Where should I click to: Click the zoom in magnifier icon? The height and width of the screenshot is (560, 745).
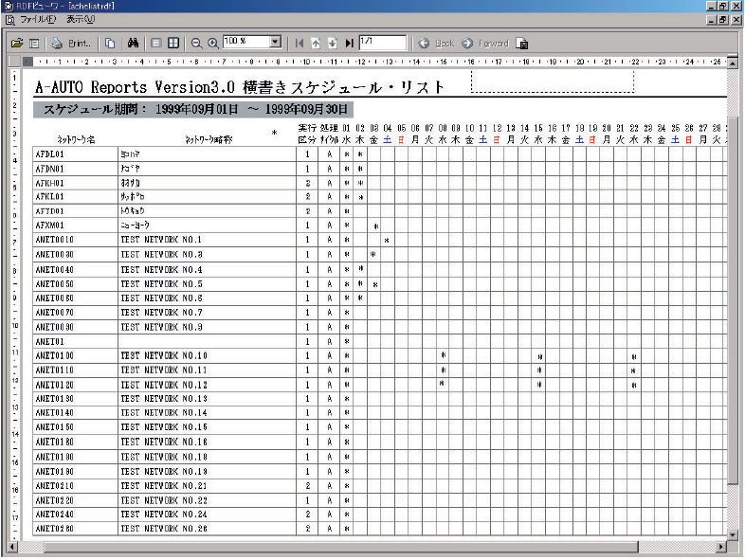click(213, 44)
